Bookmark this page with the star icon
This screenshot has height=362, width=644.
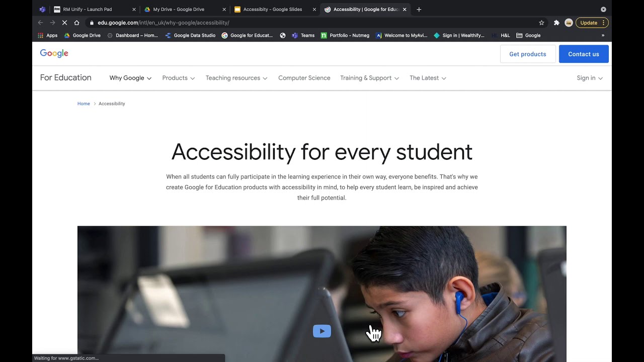(x=541, y=23)
